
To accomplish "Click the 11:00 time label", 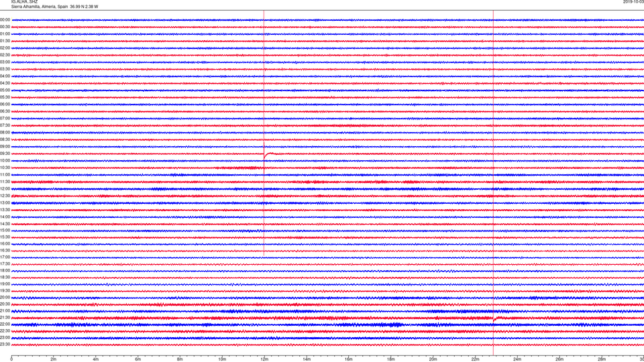I will coord(5,175).
